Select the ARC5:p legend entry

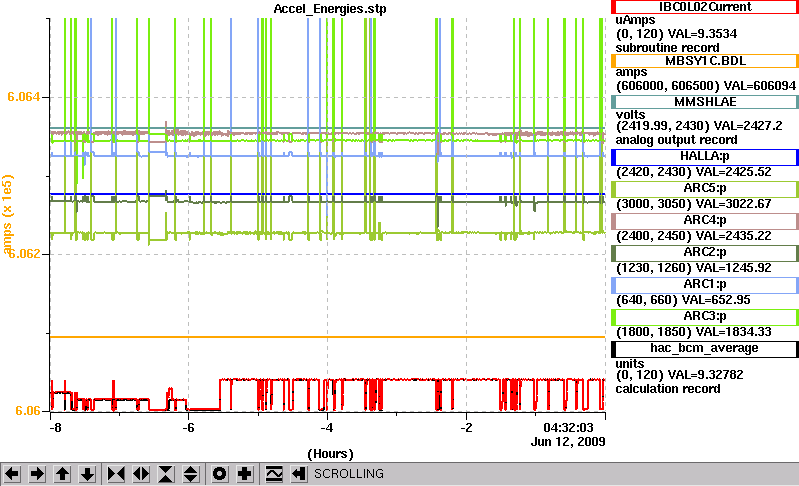coord(705,189)
